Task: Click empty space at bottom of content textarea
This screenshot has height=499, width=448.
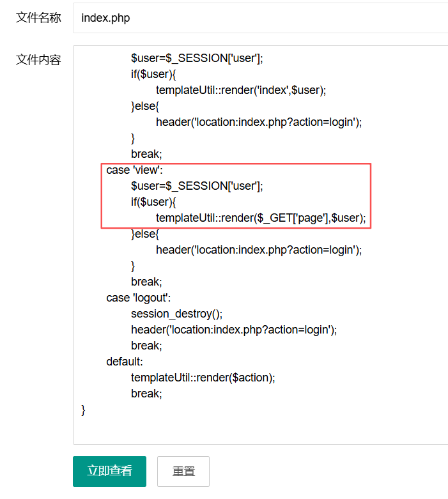Action: [x=256, y=429]
